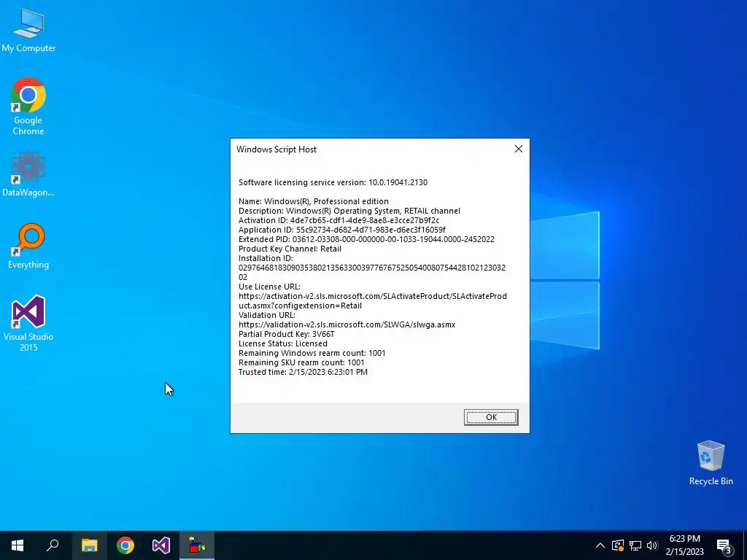Show hidden system tray icons
Screen dimensions: 747x560
[x=600, y=545]
